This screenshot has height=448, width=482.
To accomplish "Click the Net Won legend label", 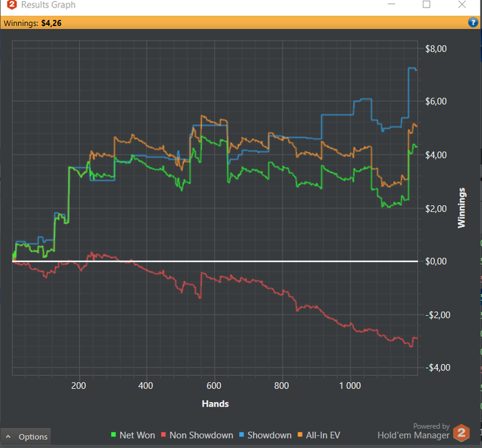I will click(x=137, y=435).
